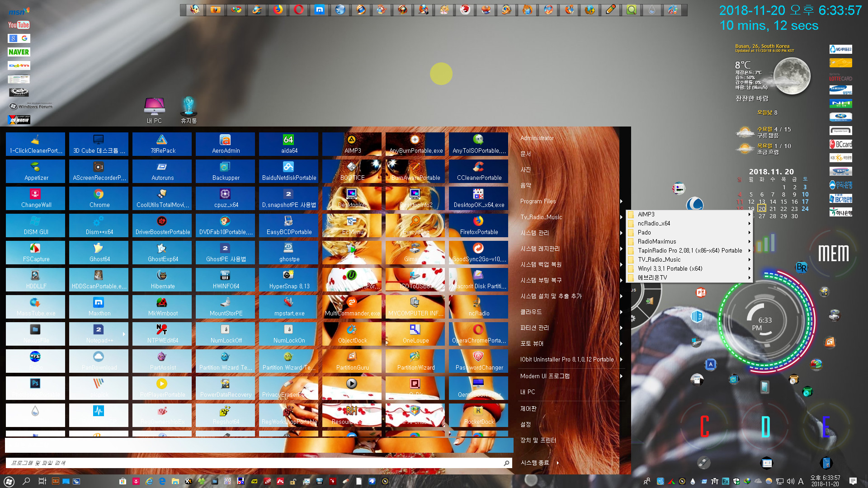Open 설정 settings entry

(x=525, y=424)
